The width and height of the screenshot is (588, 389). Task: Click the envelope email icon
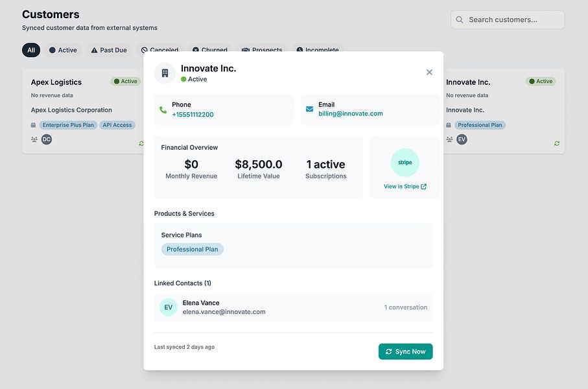[309, 109]
